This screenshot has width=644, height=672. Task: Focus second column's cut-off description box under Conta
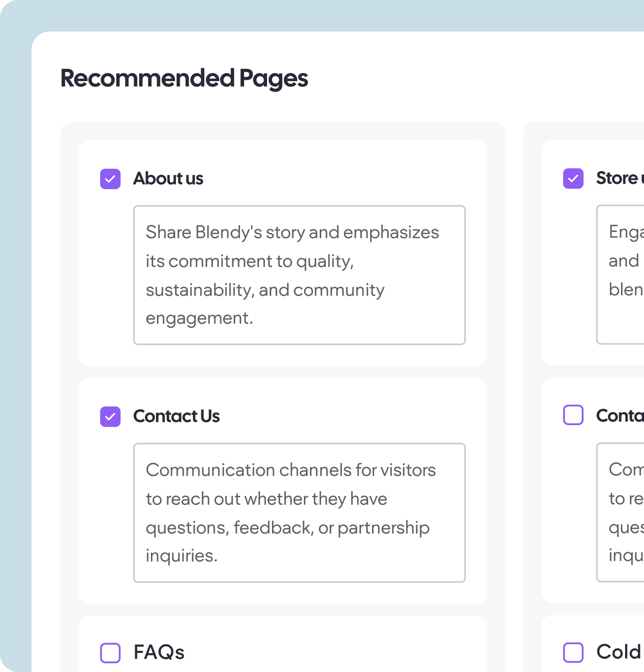click(621, 513)
